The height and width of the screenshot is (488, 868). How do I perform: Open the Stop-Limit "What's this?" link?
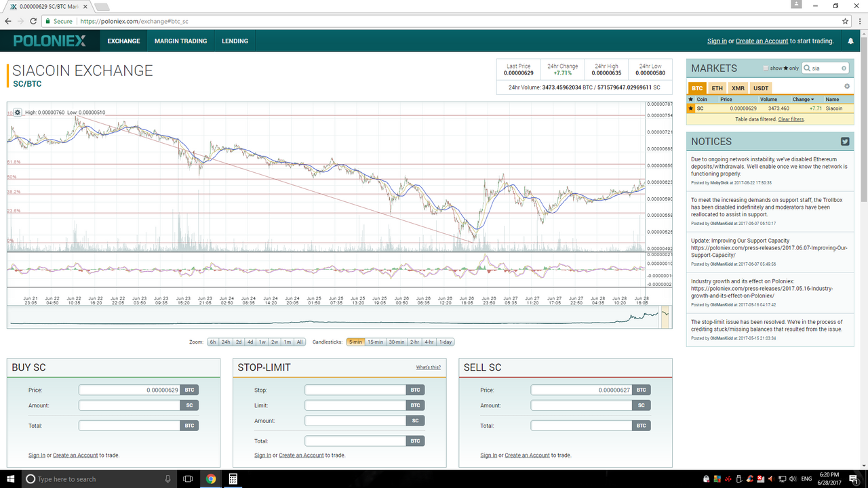(429, 367)
